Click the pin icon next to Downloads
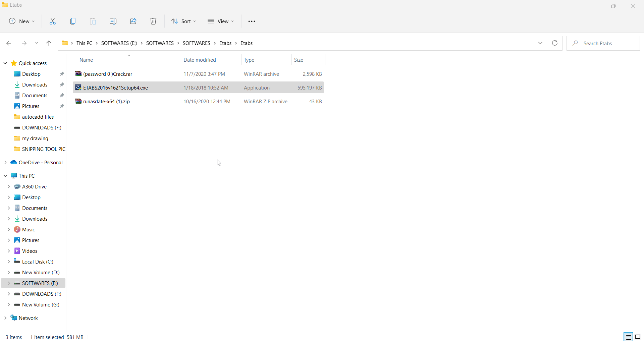The width and height of the screenshot is (644, 341). [x=62, y=84]
